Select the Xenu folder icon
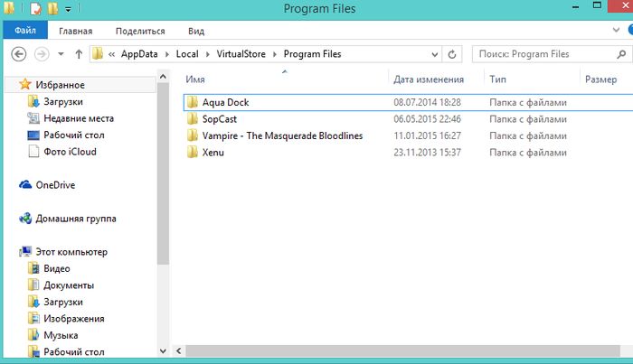This screenshot has width=633, height=364. coord(191,153)
